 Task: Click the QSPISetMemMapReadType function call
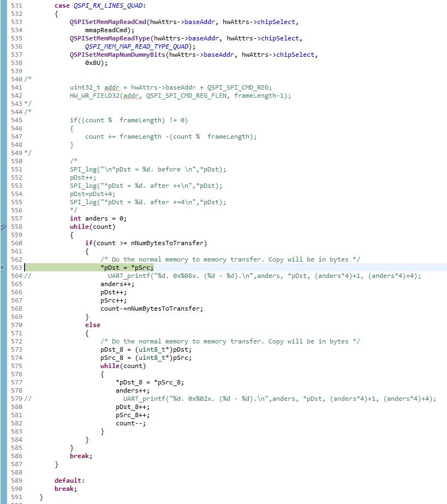(110, 38)
